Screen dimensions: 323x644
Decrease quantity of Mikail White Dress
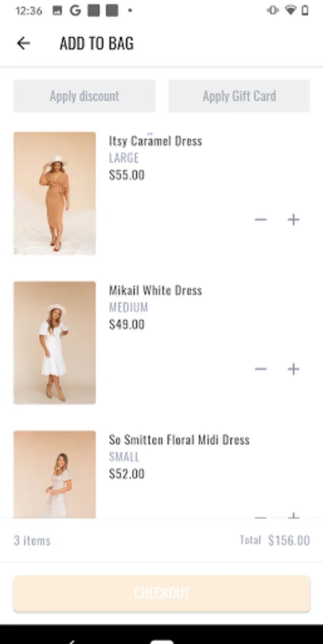click(x=261, y=369)
